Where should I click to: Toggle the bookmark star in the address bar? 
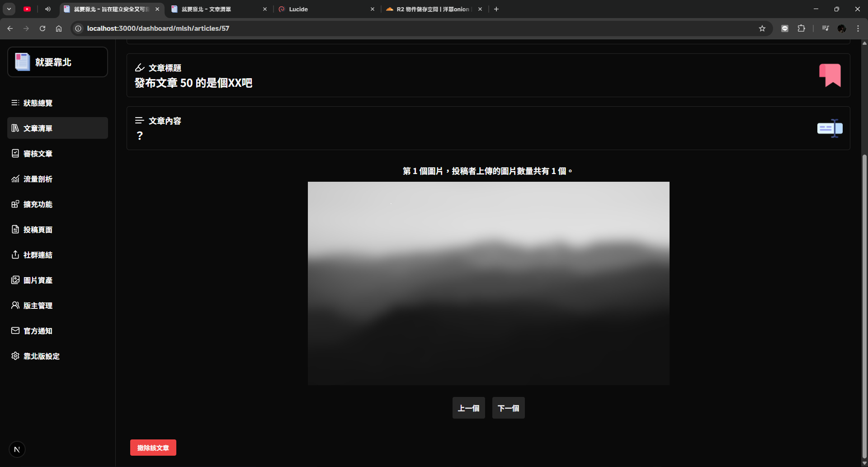762,28
